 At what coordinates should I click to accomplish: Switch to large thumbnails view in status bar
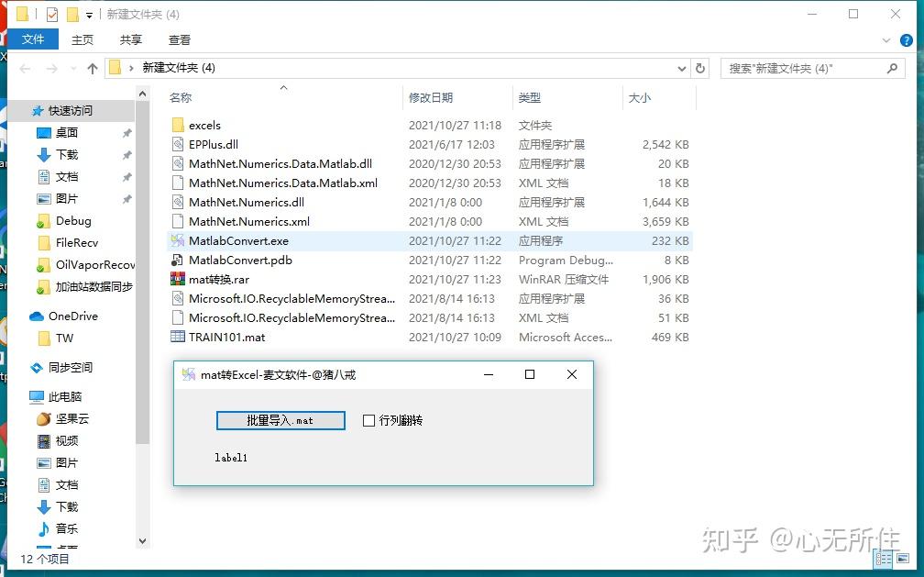point(903,558)
